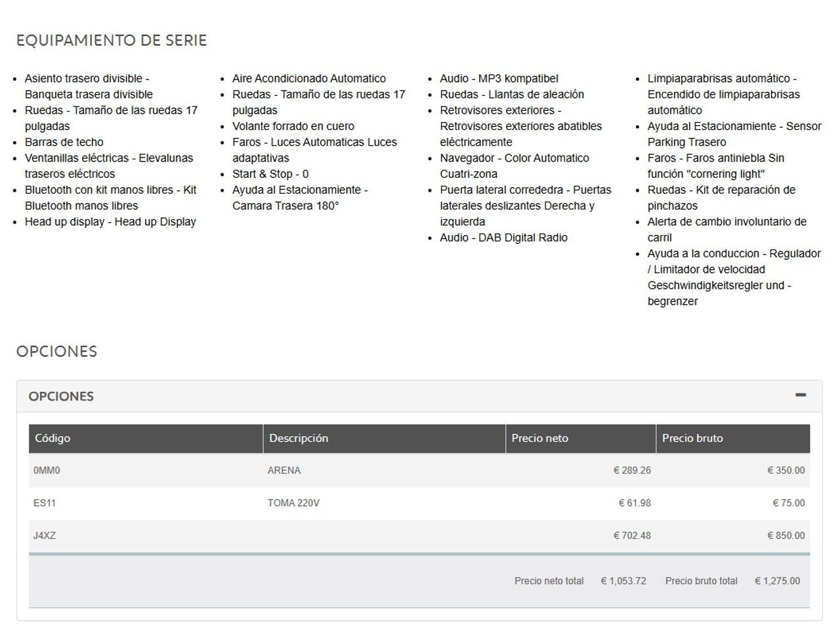Click the OPCIONES panel header title
This screenshot has width=840, height=638.
pyautogui.click(x=61, y=396)
